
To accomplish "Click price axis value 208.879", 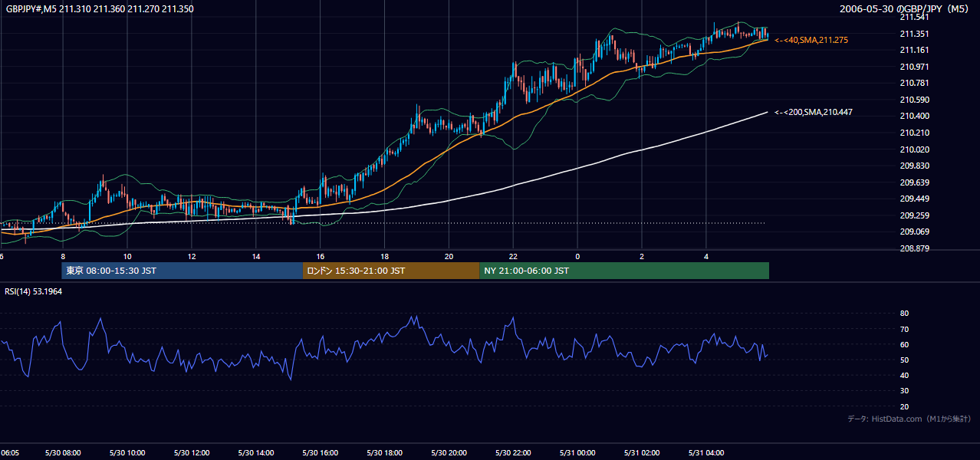I will point(913,248).
